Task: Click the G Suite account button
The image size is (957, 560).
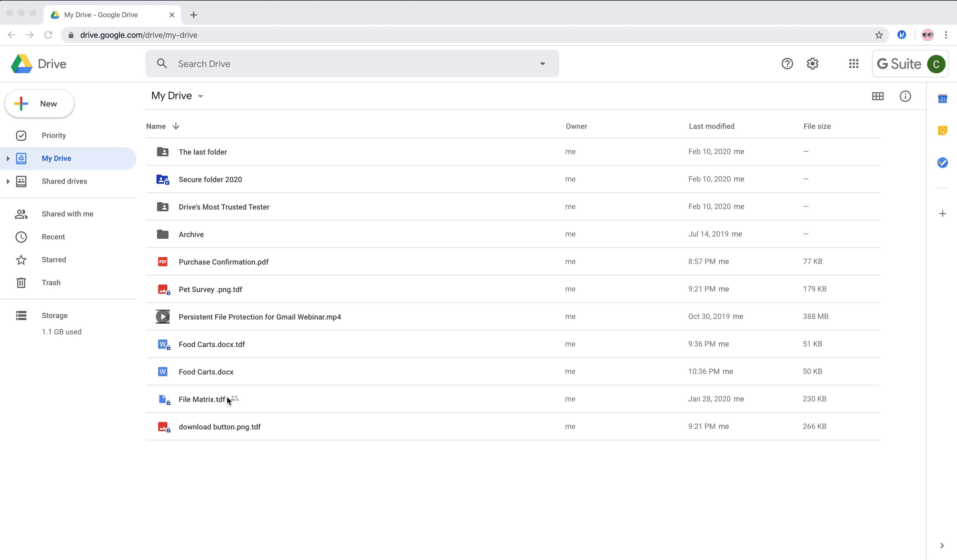Action: 910,64
